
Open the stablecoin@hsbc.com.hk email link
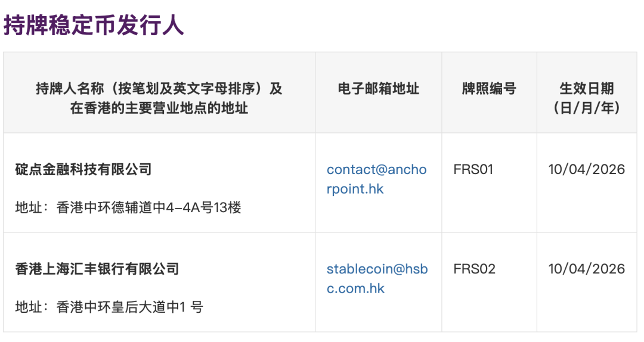377,278
